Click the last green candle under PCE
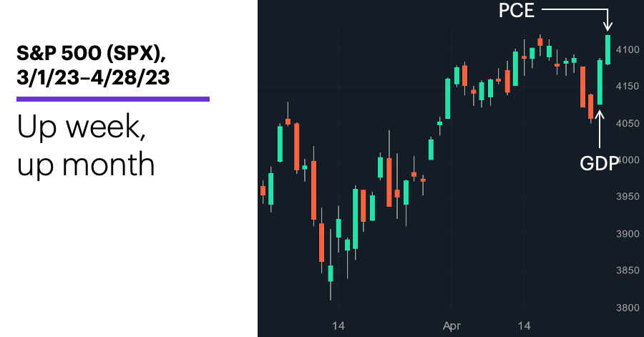Viewport: 644px width, 337px height. (x=608, y=49)
